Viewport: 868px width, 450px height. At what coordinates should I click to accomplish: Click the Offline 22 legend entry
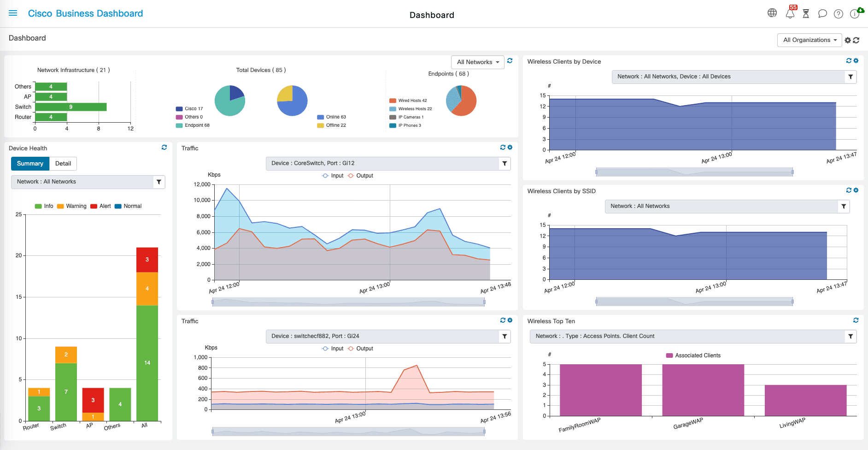tap(332, 125)
